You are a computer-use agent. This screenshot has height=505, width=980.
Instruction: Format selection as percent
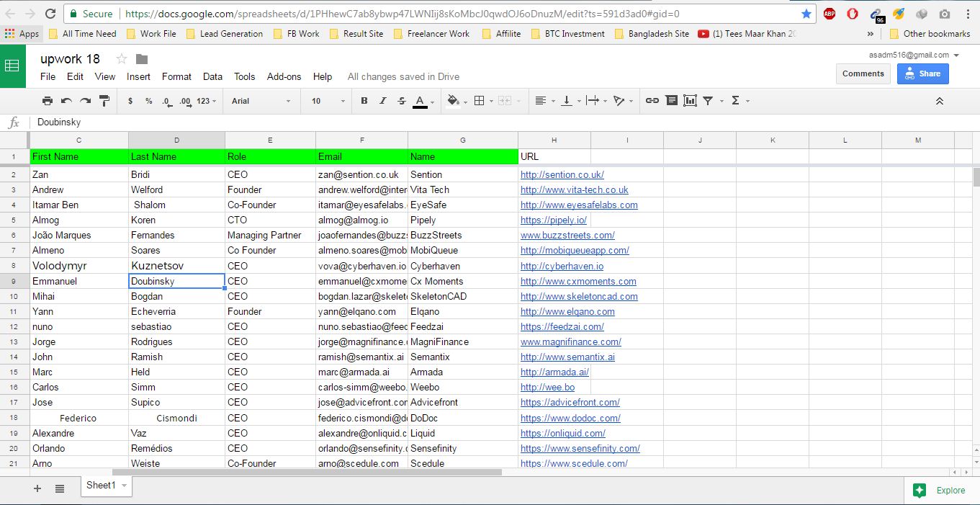[149, 101]
